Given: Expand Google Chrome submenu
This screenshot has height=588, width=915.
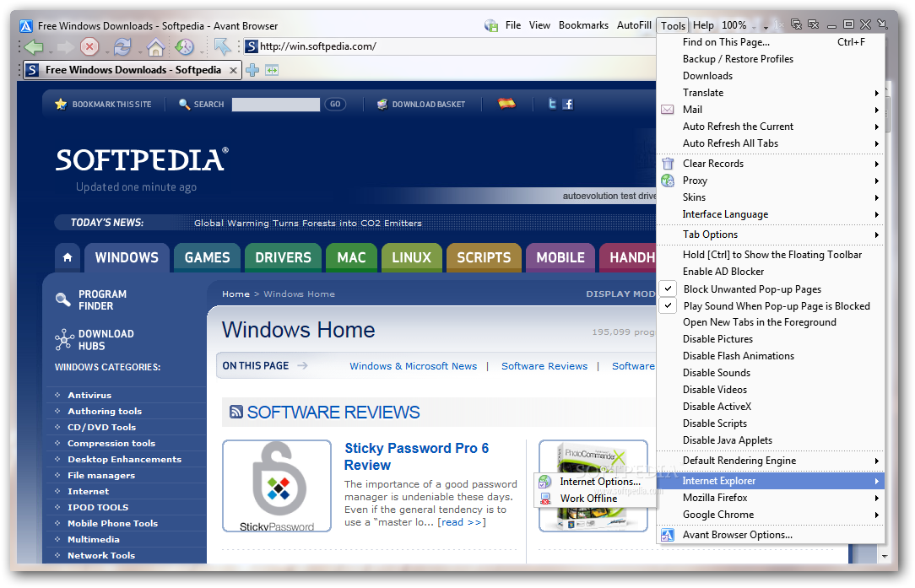Looking at the screenshot, I should tap(771, 515).
